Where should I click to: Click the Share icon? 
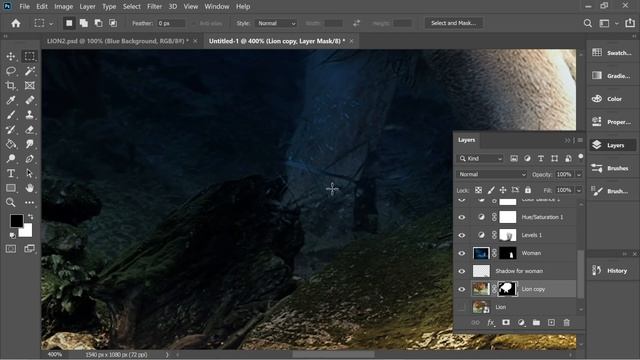tap(630, 23)
